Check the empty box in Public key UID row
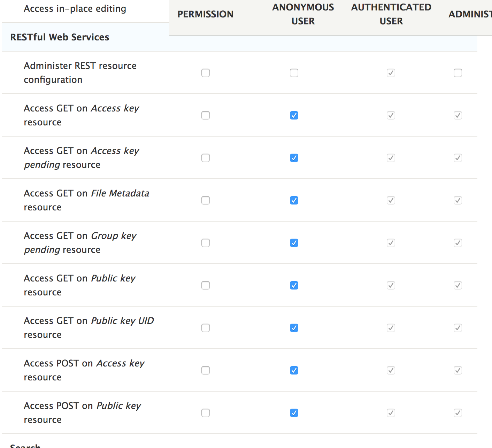Image resolution: width=492 pixels, height=448 pixels. pos(206,328)
